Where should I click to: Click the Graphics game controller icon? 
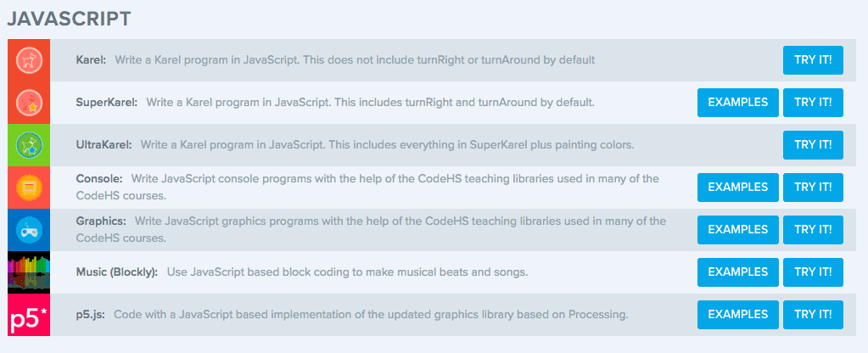(x=28, y=230)
